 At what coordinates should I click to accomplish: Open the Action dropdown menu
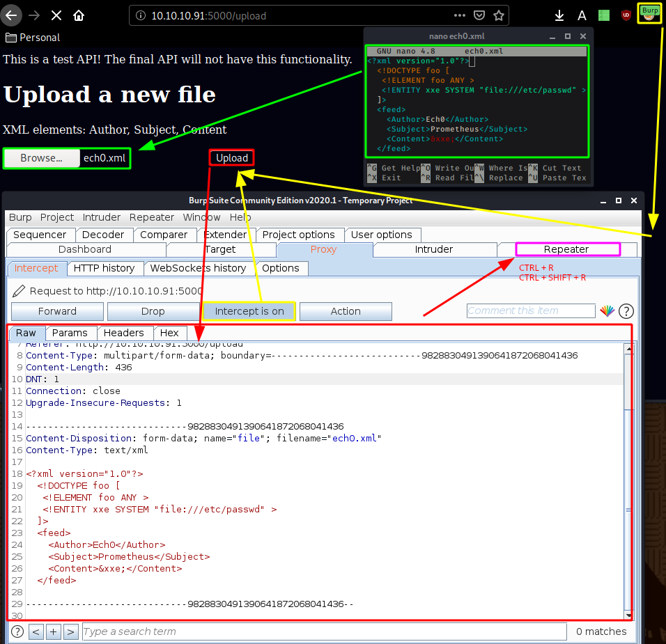pyautogui.click(x=346, y=311)
